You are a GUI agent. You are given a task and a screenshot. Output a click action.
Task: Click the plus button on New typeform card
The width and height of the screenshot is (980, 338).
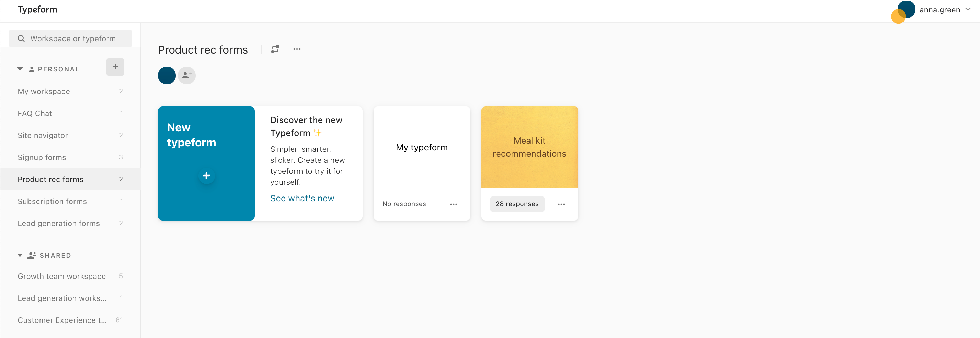coord(206,176)
